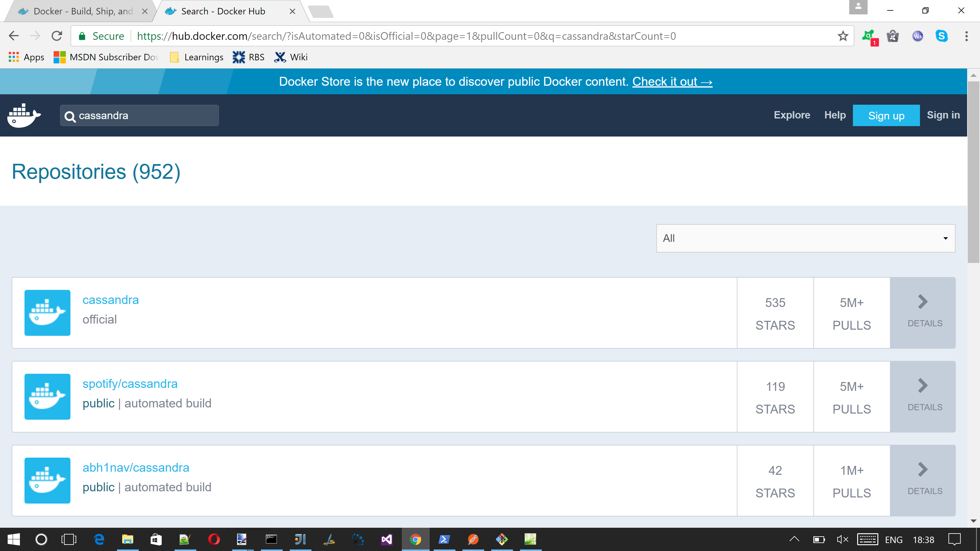Focus the cassandra search field

tap(139, 115)
